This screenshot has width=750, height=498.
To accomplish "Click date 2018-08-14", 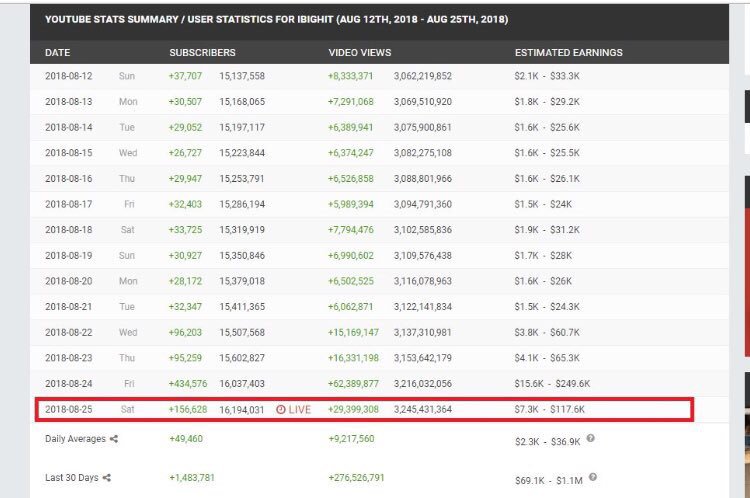I will point(68,127).
